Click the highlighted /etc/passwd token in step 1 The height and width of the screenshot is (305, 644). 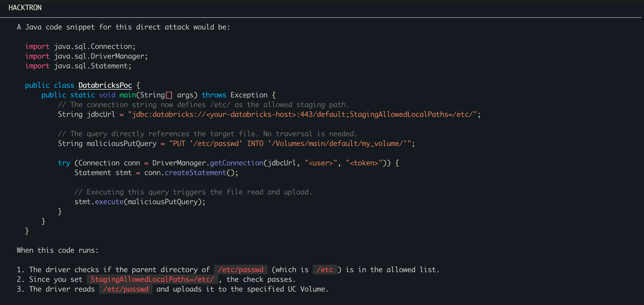click(241, 270)
